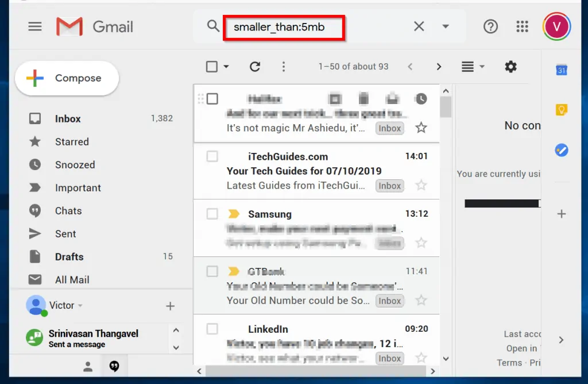This screenshot has width=588, height=384.
Task: Select the Samsung email checkbox
Action: (x=212, y=214)
